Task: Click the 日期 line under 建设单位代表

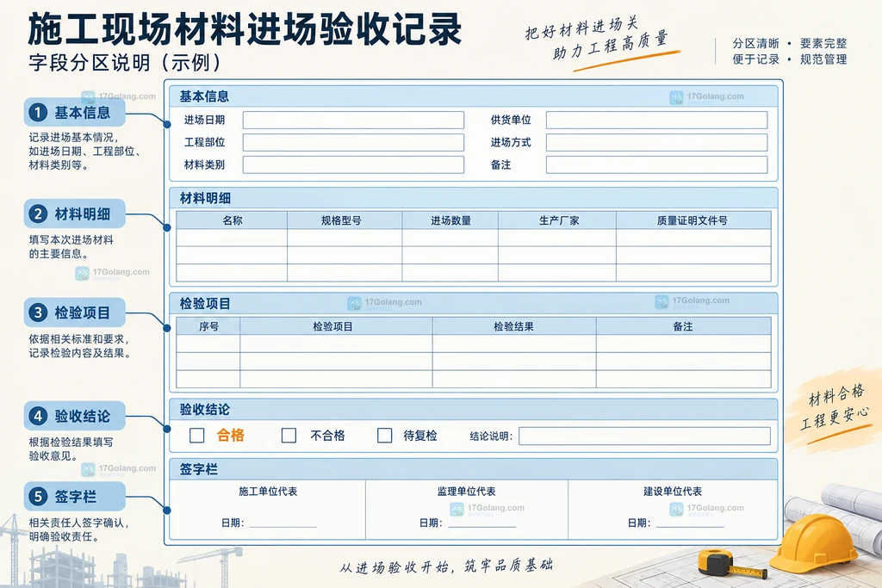Action: (690, 524)
